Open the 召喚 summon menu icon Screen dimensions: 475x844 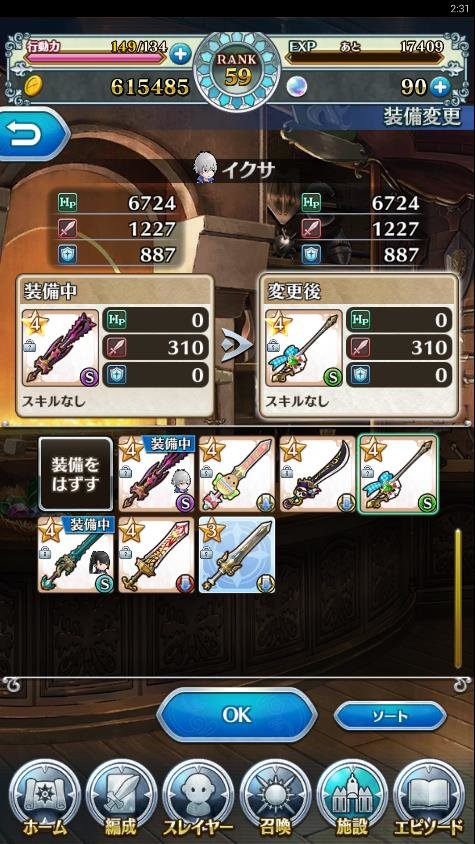click(x=275, y=797)
